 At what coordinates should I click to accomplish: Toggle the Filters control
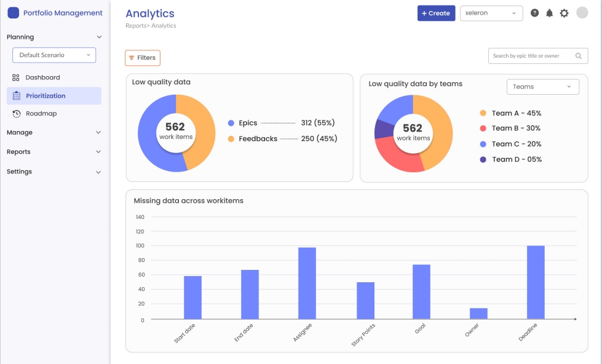142,57
